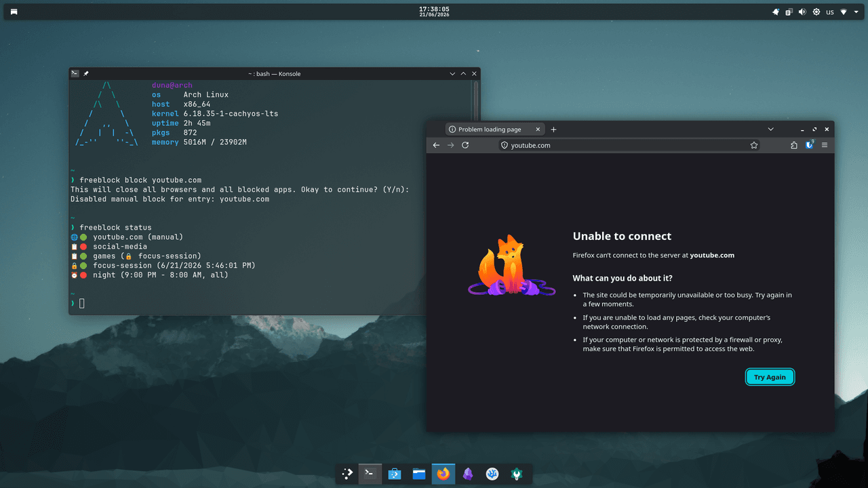
Task: Click 'Unable to connect' heading in Firefox
Action: 622,237
